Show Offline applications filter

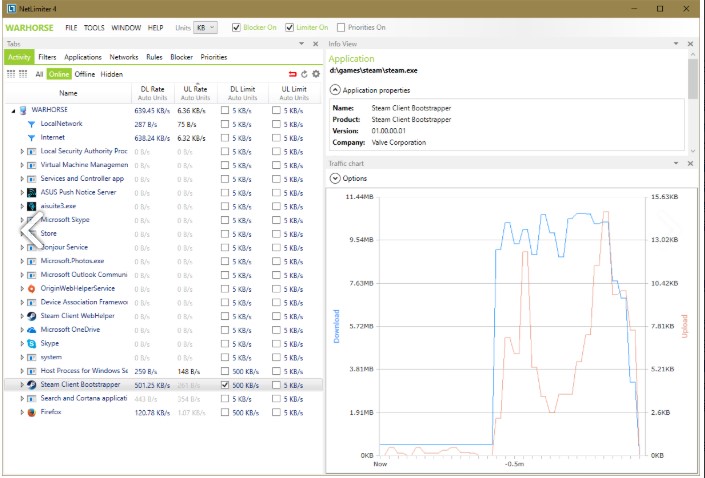(85, 74)
